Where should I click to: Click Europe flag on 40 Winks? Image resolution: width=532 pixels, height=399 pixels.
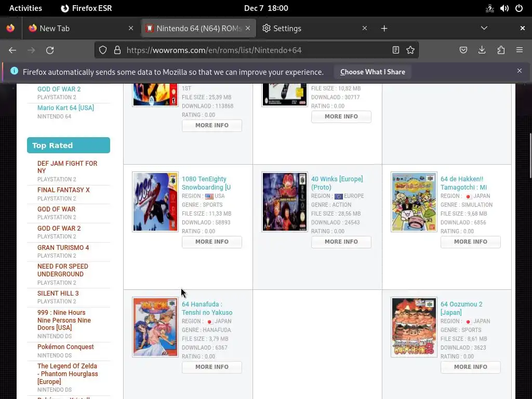(x=339, y=196)
